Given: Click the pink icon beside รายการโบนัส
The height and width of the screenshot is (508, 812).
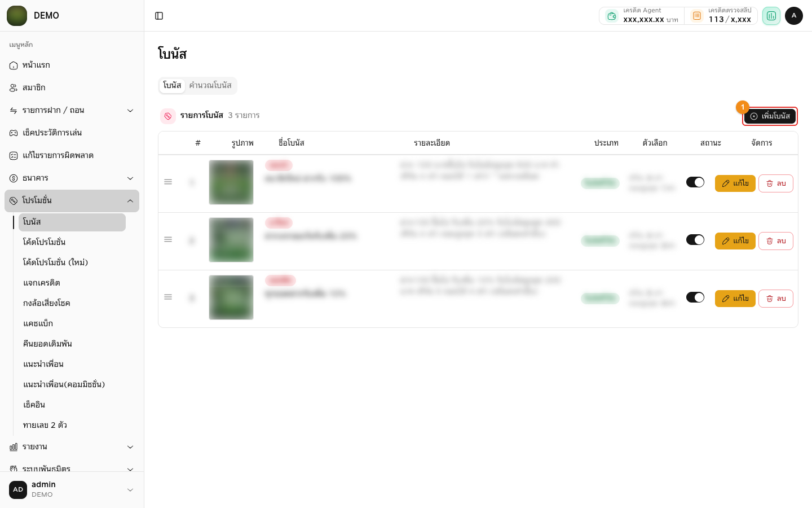Looking at the screenshot, I should point(168,116).
